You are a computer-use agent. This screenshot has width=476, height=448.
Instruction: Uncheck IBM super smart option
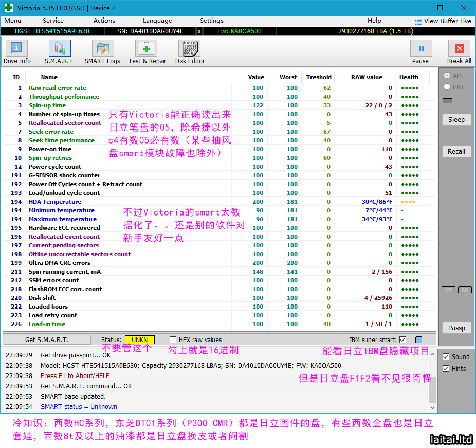pos(402,340)
